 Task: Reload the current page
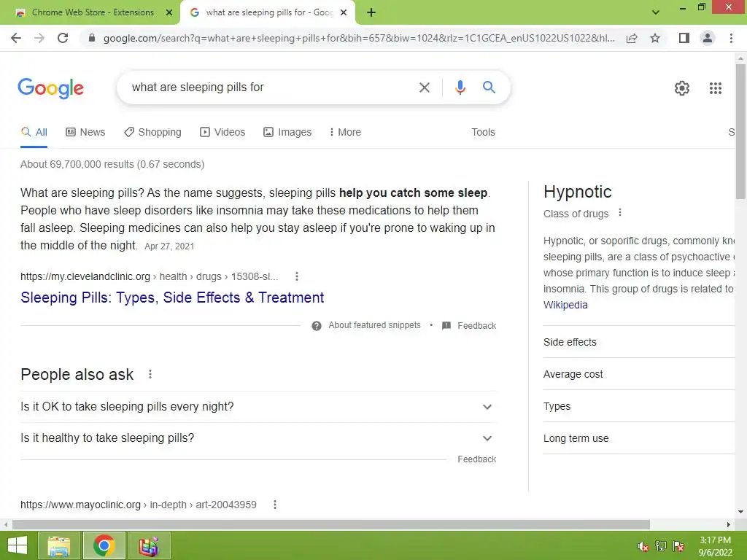pos(63,38)
